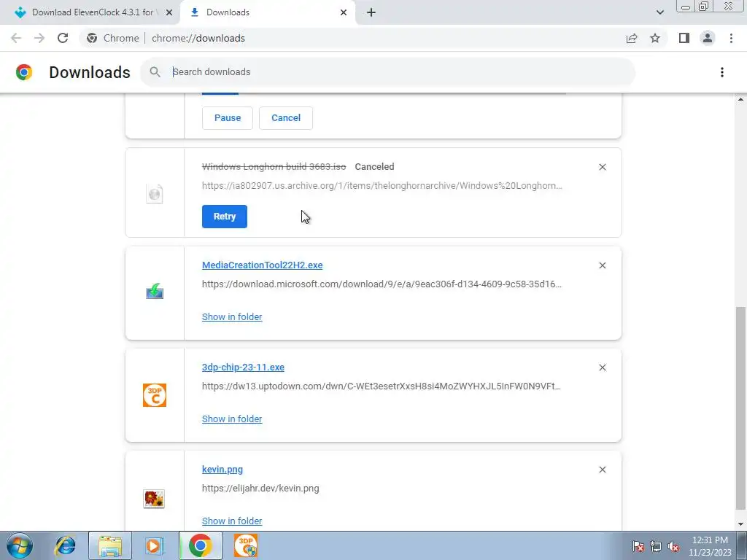Open the side panel icon
The image size is (747, 560).
click(684, 38)
